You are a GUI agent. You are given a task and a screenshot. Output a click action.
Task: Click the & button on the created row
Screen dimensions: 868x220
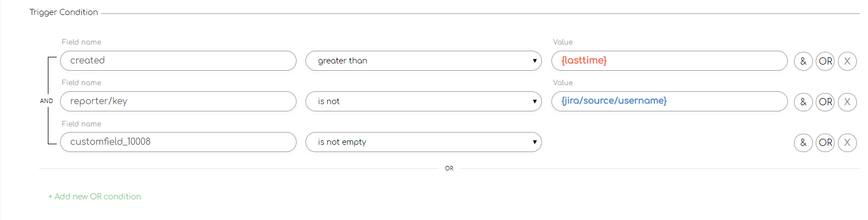coord(803,61)
